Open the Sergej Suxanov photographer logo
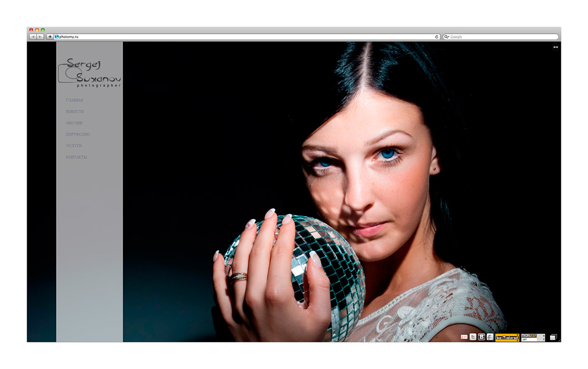The width and height of the screenshot is (588, 369). (x=90, y=73)
